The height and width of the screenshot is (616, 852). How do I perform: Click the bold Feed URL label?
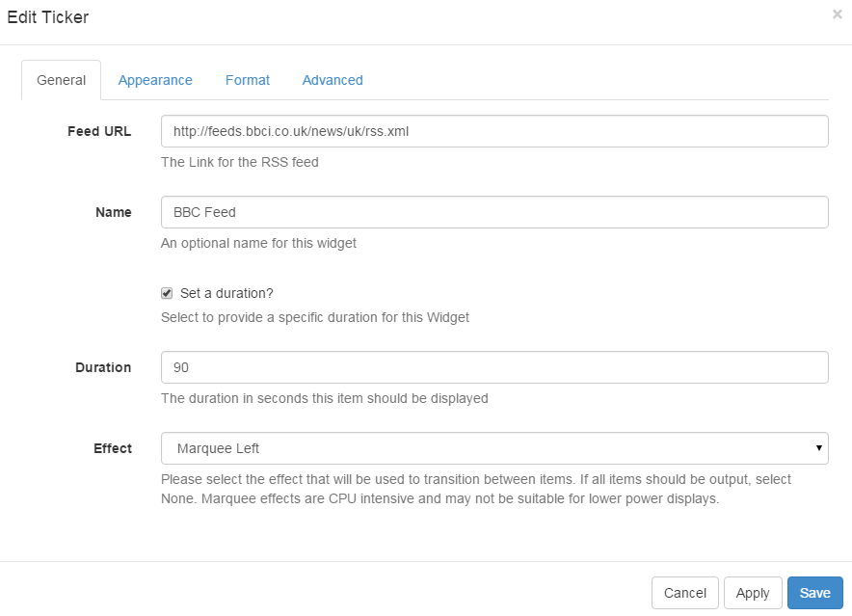99,131
